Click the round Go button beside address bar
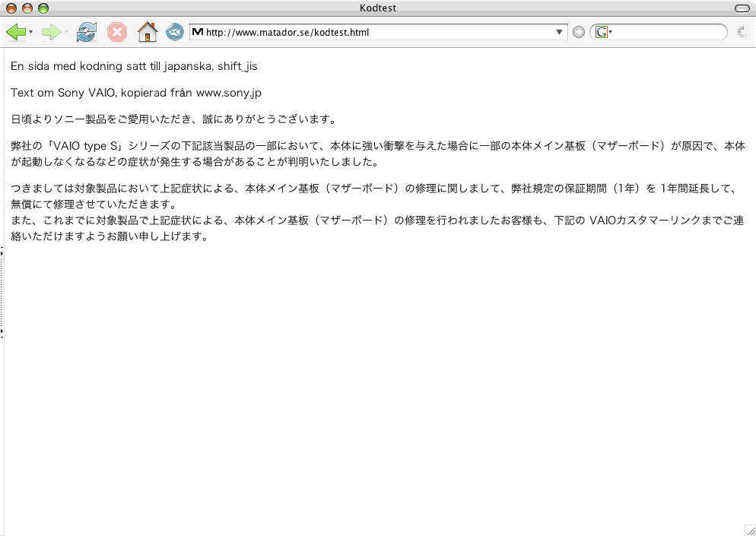Screen dimensions: 756x536 tap(579, 32)
